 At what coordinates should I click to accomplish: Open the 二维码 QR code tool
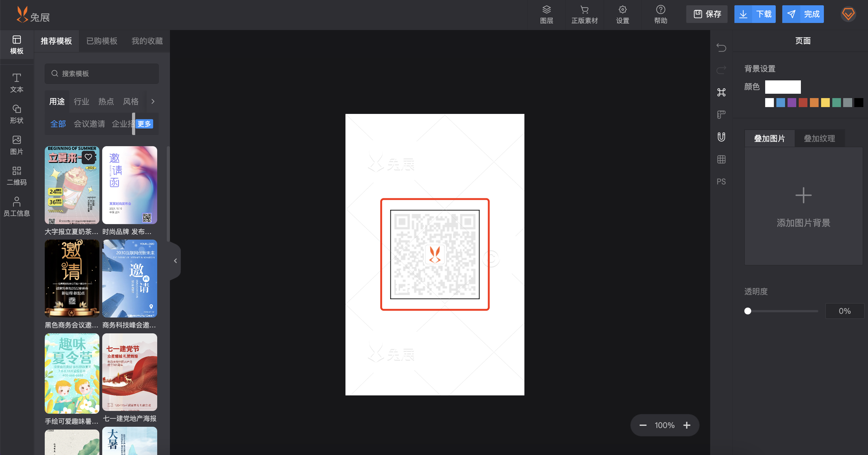16,176
